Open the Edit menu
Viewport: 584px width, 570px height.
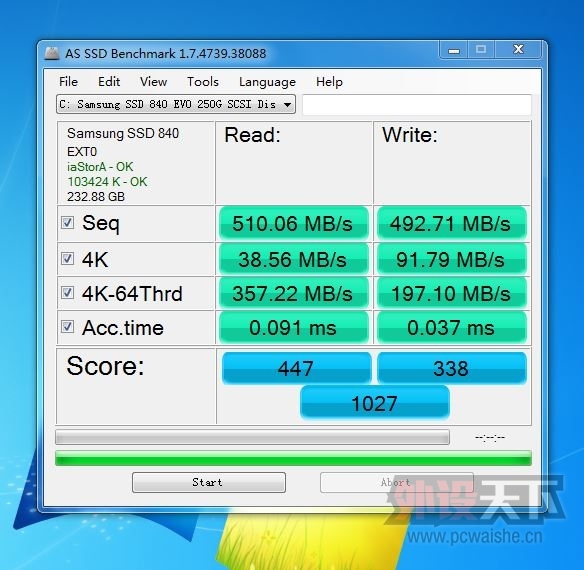(x=109, y=82)
